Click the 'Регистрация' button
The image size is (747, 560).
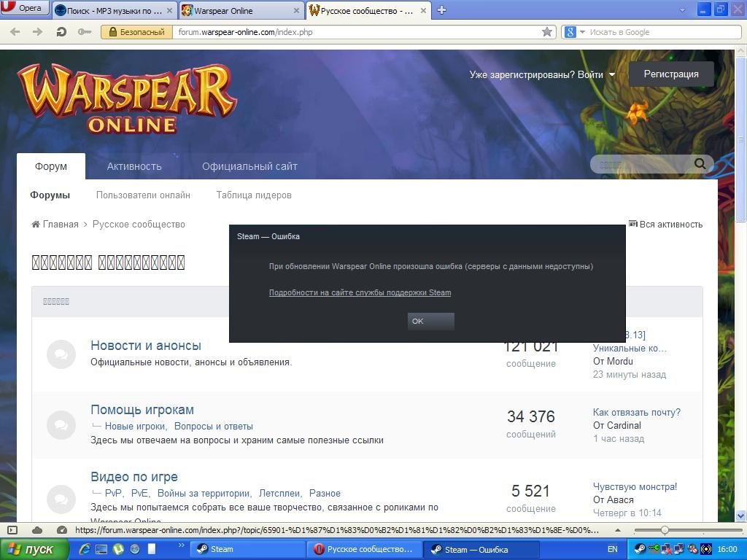click(671, 74)
